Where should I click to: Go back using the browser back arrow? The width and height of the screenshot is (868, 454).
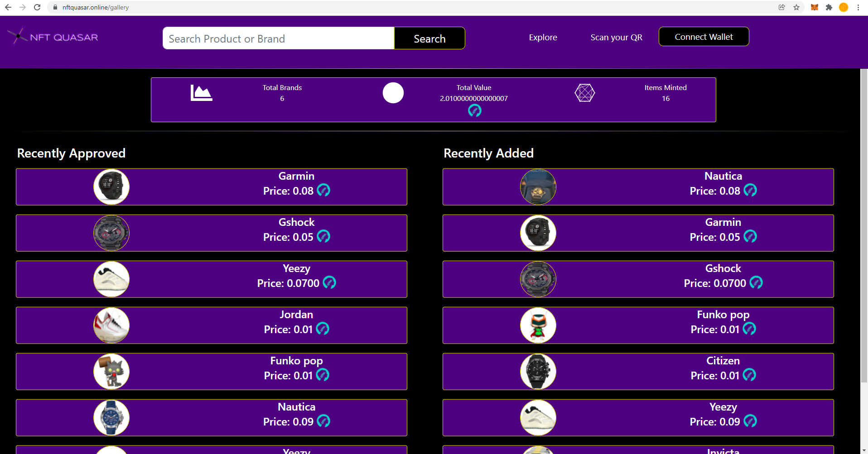8,7
